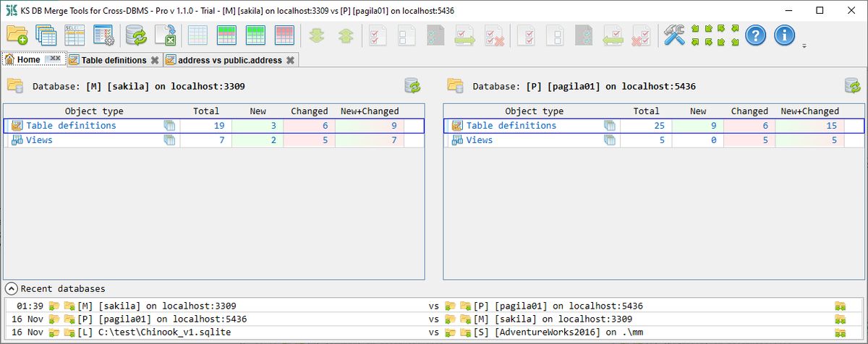Click the SELECT query toolbar icon
The height and width of the screenshot is (344, 868).
(75, 35)
